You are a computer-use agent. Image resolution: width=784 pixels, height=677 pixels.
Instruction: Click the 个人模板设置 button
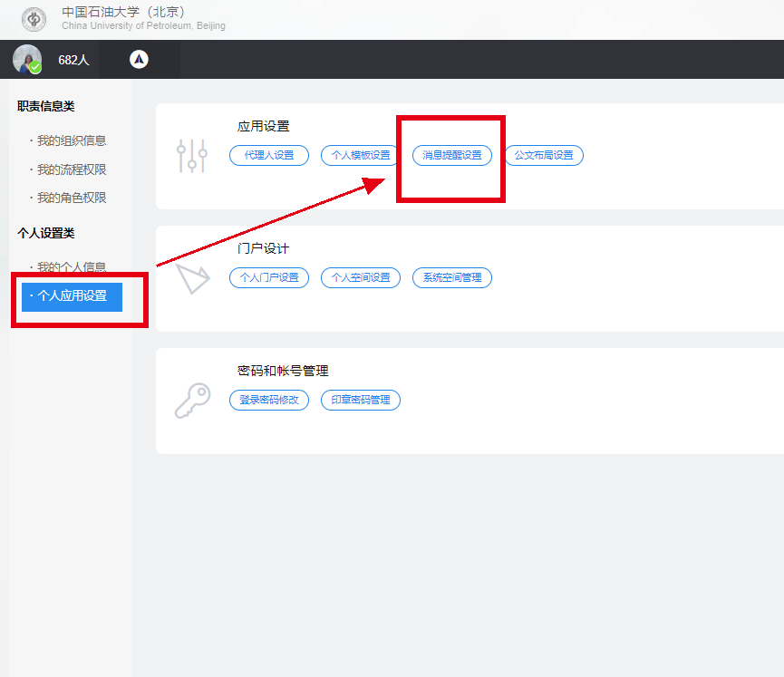tap(361, 155)
